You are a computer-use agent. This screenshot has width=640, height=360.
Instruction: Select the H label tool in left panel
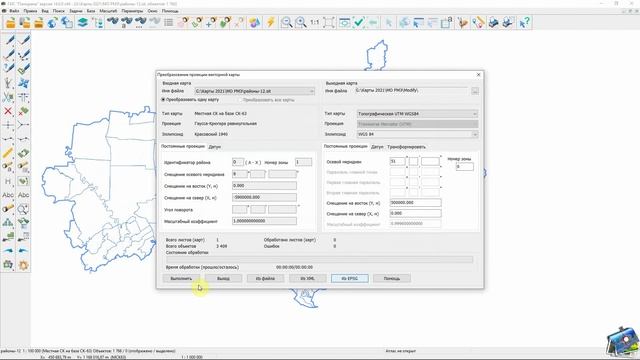point(8,181)
